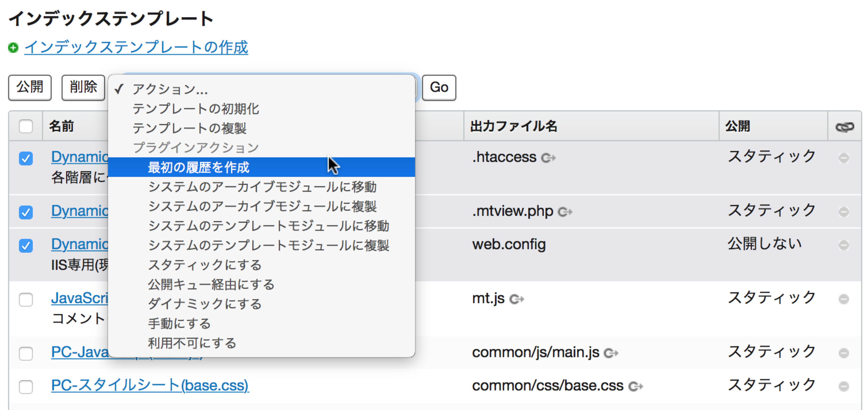Open the .htaccess output file arrow icon
The width and height of the screenshot is (868, 410).
[x=548, y=158]
